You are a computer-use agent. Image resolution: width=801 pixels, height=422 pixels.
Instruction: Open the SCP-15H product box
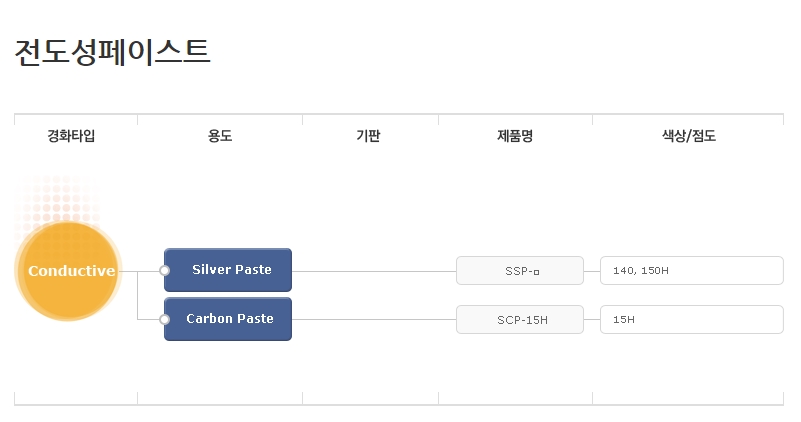tap(520, 320)
